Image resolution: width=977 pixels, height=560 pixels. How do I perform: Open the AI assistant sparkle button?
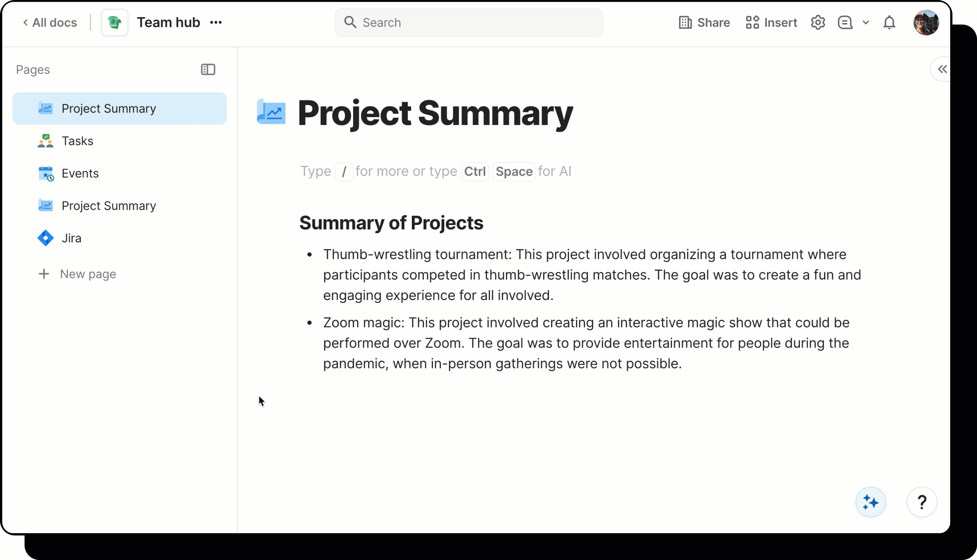[x=871, y=502]
